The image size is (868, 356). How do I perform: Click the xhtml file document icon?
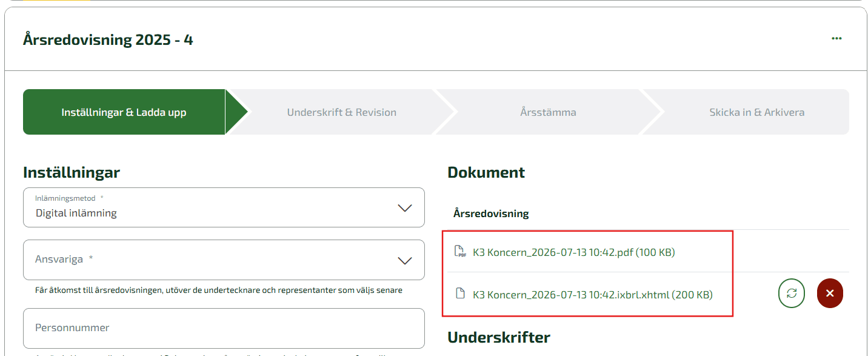point(460,294)
